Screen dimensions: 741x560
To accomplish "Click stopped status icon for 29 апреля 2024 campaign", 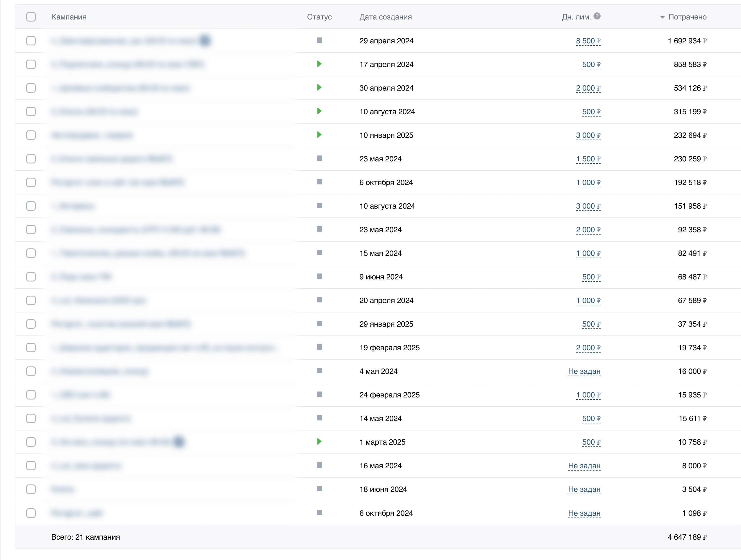I will pos(319,40).
